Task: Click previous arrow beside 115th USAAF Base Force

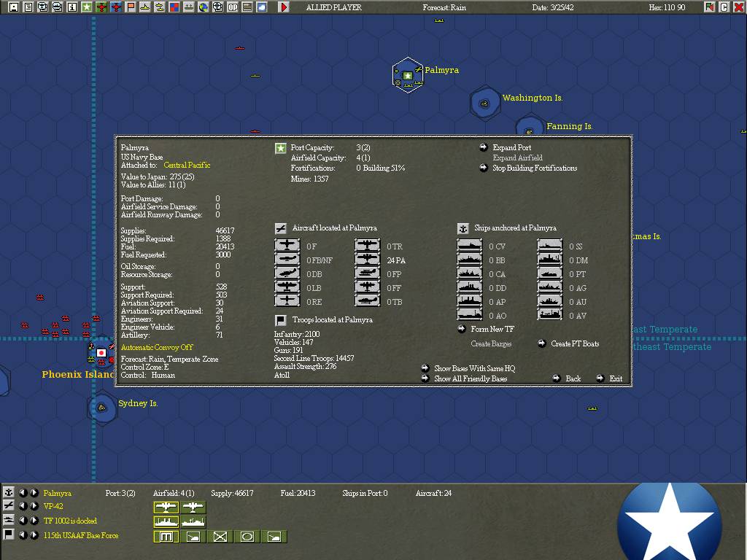Action: pos(23,535)
